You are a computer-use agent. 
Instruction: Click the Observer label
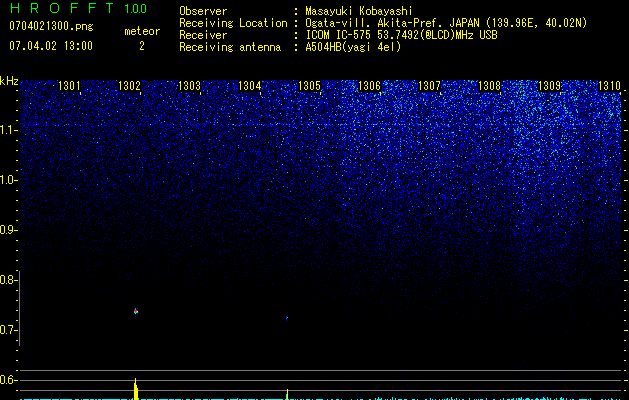pyautogui.click(x=203, y=11)
